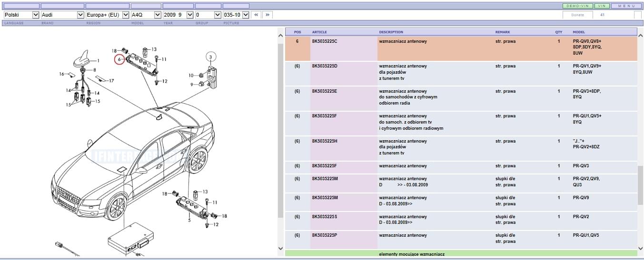644x260 pixels.
Task: Select article 8K5035225D
Action: pyautogui.click(x=324, y=66)
